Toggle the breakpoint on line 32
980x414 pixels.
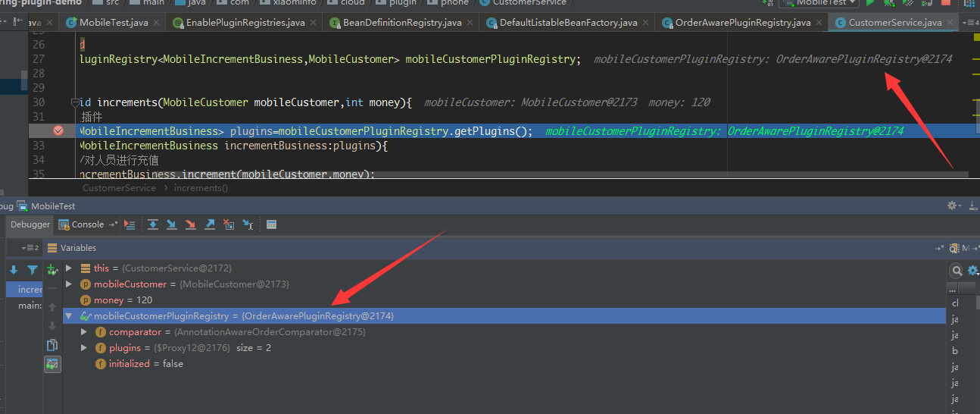click(58, 131)
